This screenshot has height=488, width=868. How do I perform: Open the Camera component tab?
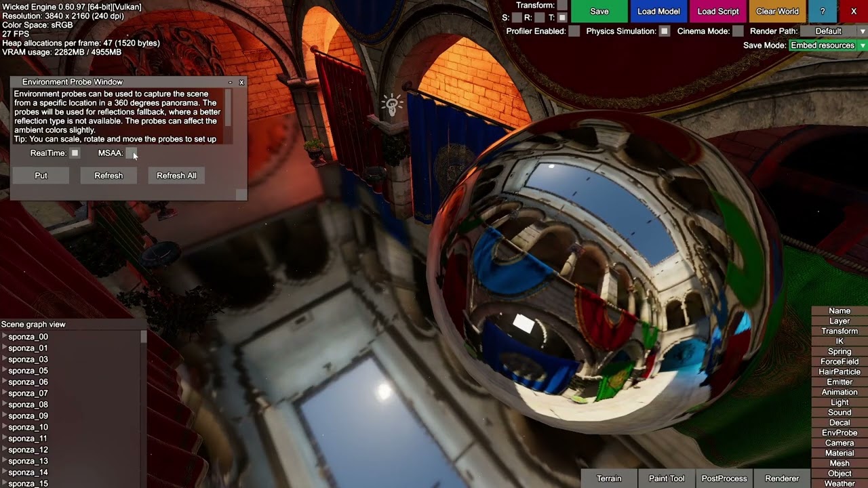coord(840,443)
